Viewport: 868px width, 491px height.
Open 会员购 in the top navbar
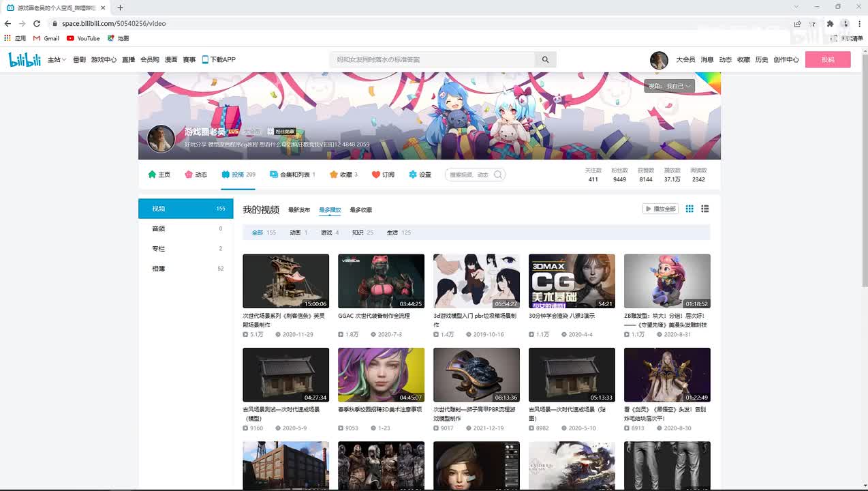[x=150, y=59]
